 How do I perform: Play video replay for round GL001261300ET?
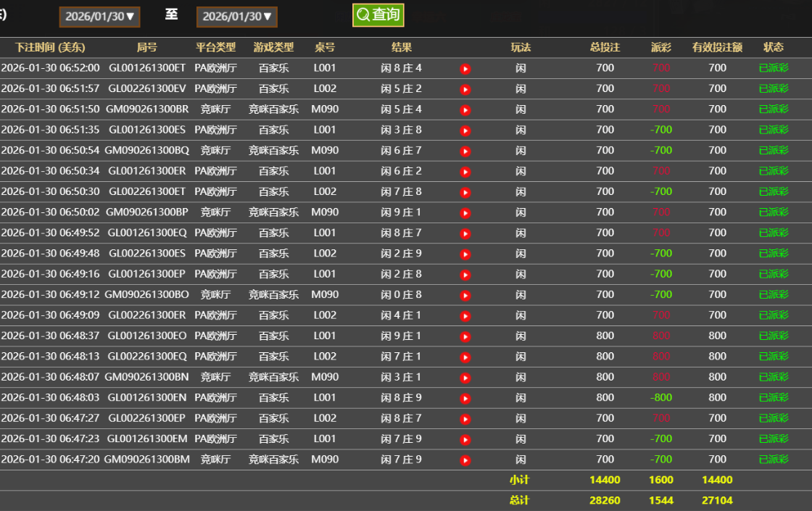point(465,69)
